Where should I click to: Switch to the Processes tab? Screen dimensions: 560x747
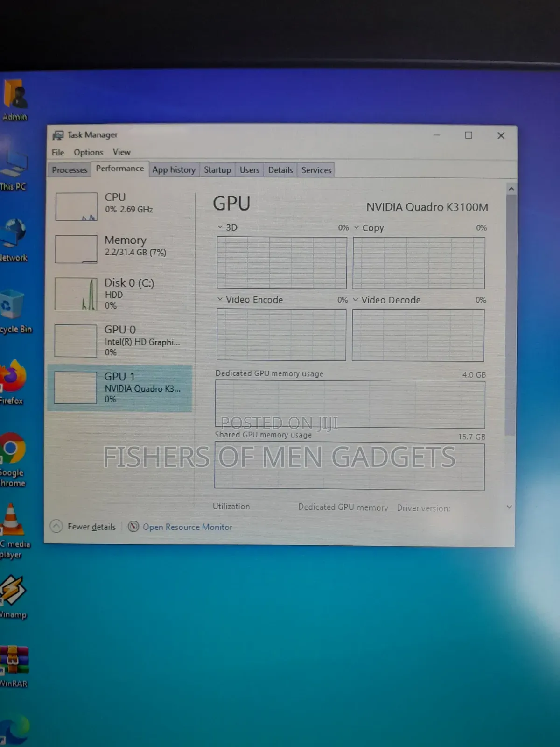click(x=70, y=170)
